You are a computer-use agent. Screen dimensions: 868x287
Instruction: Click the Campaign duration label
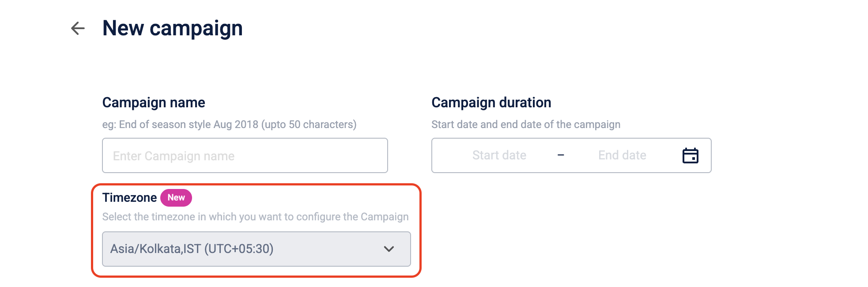[491, 102]
